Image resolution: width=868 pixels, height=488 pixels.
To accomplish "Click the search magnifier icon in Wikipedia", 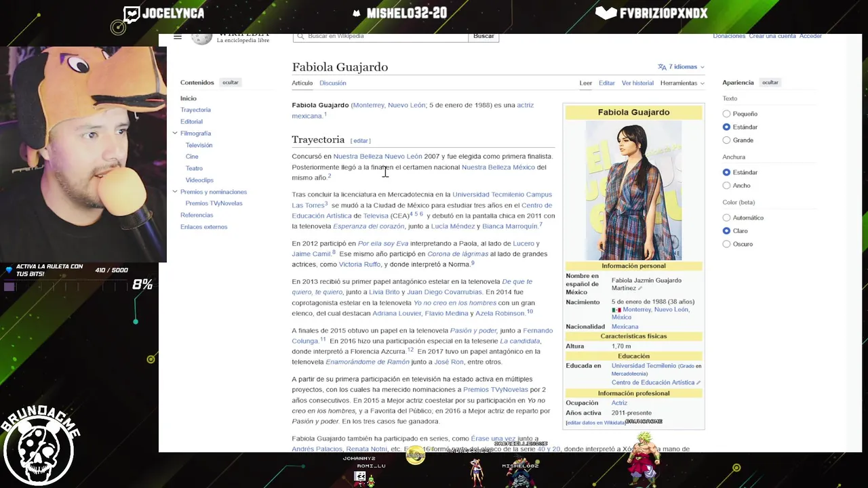I will [300, 37].
